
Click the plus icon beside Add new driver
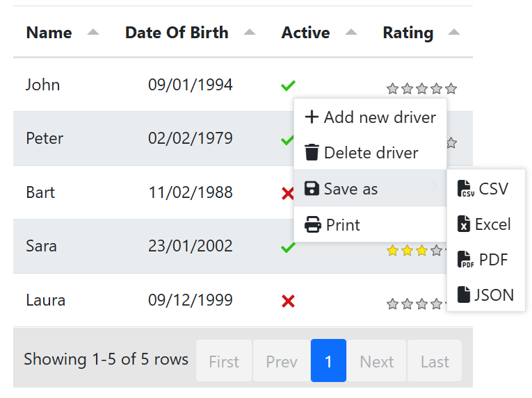click(x=312, y=117)
